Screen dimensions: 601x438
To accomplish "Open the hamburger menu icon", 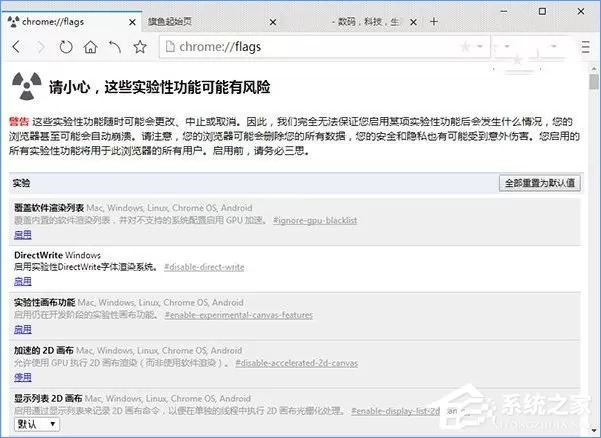I will [585, 47].
